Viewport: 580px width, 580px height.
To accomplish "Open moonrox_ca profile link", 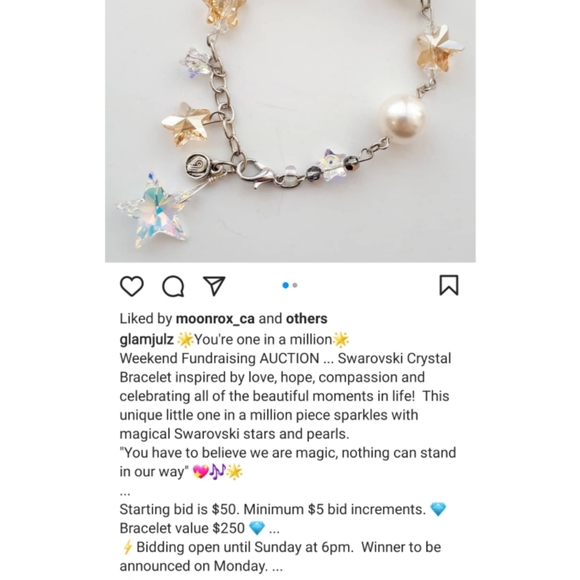I will [215, 318].
